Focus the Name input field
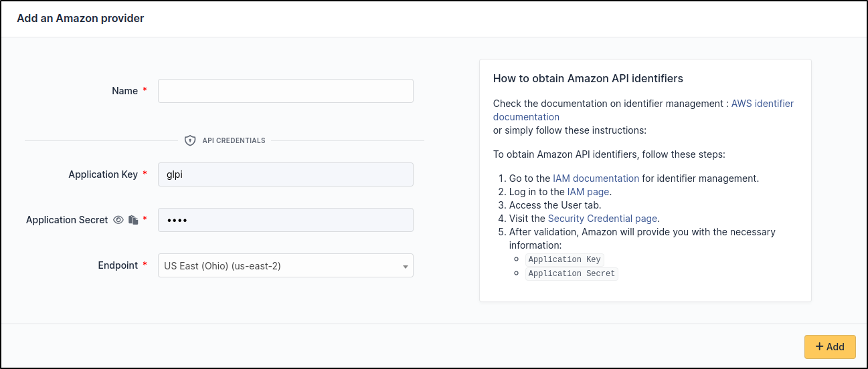868x369 pixels. tap(285, 91)
